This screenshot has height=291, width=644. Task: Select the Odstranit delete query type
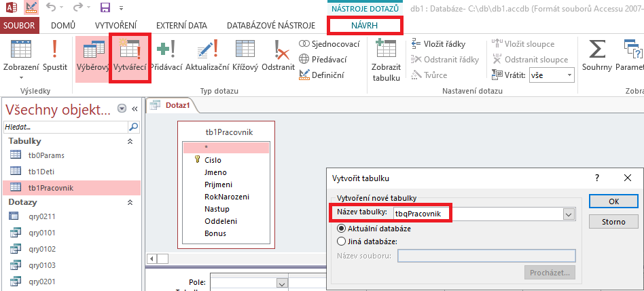tap(278, 55)
